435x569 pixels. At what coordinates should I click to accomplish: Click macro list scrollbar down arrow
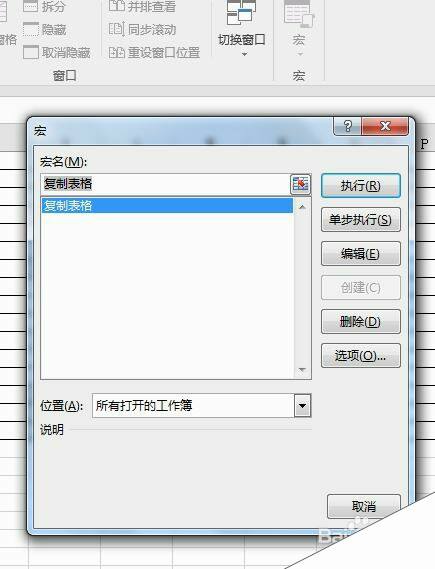tap(302, 370)
